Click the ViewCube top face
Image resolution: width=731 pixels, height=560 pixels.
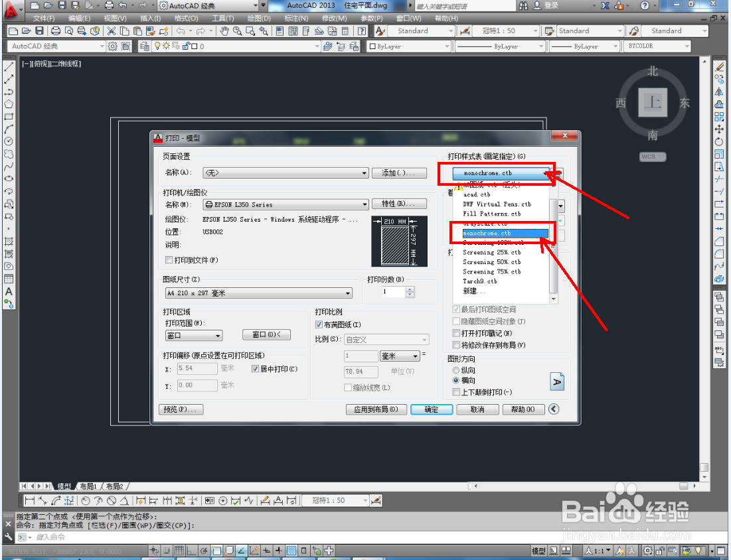point(652,102)
